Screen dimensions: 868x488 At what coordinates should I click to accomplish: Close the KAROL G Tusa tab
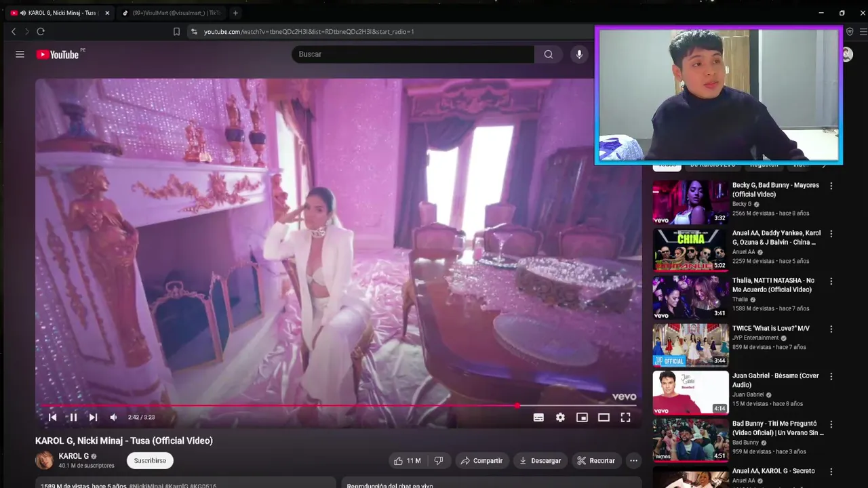pos(106,13)
